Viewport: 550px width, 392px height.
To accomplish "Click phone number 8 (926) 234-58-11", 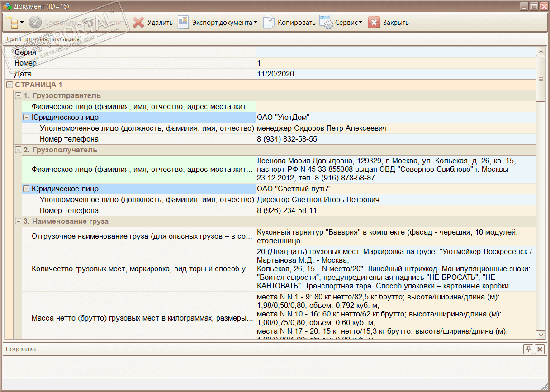I will click(287, 210).
